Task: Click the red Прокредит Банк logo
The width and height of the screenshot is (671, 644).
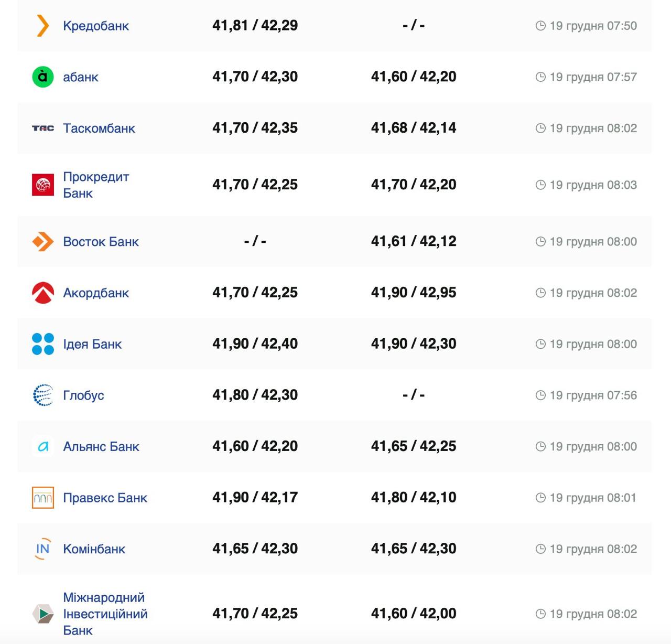Action: (x=43, y=185)
